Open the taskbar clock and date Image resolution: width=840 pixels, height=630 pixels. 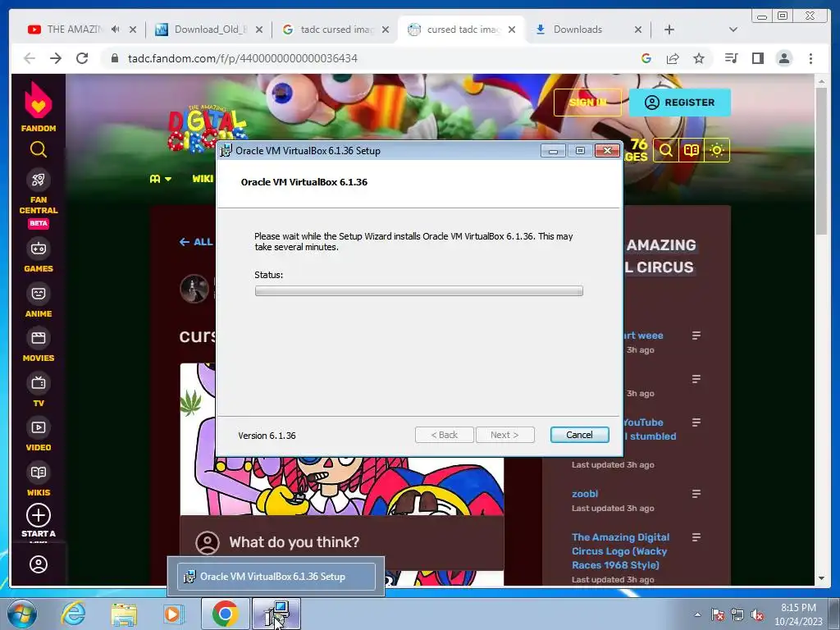coord(798,614)
